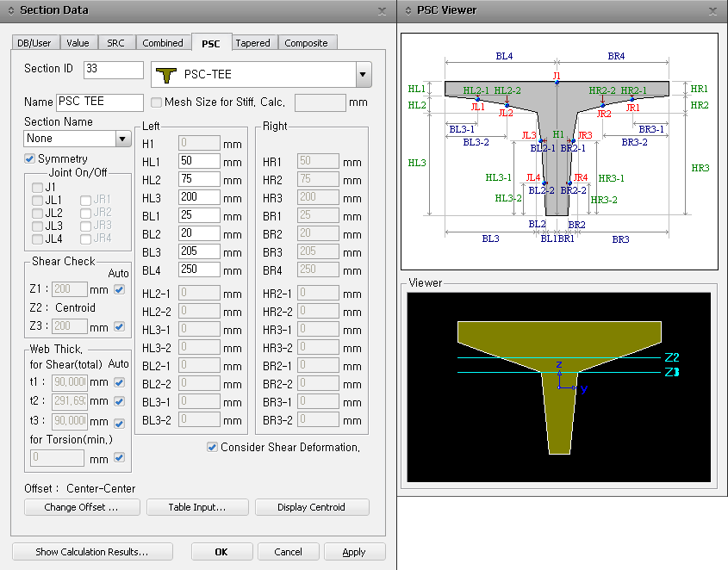Click the HL2 left input field

199,179
